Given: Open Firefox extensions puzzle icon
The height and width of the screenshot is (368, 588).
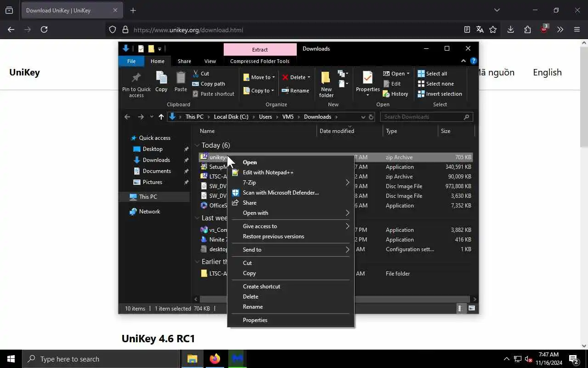Looking at the screenshot, I should click(527, 29).
